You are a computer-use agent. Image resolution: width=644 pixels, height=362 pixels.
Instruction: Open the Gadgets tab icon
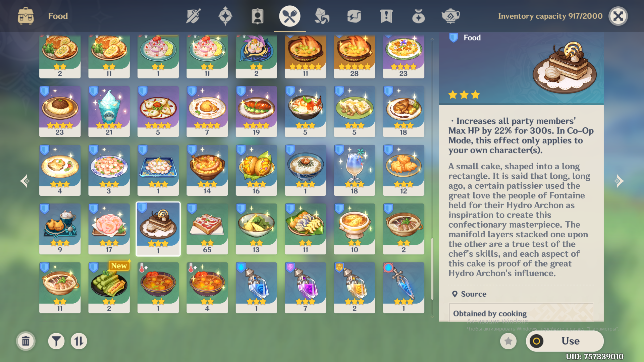[x=354, y=16]
